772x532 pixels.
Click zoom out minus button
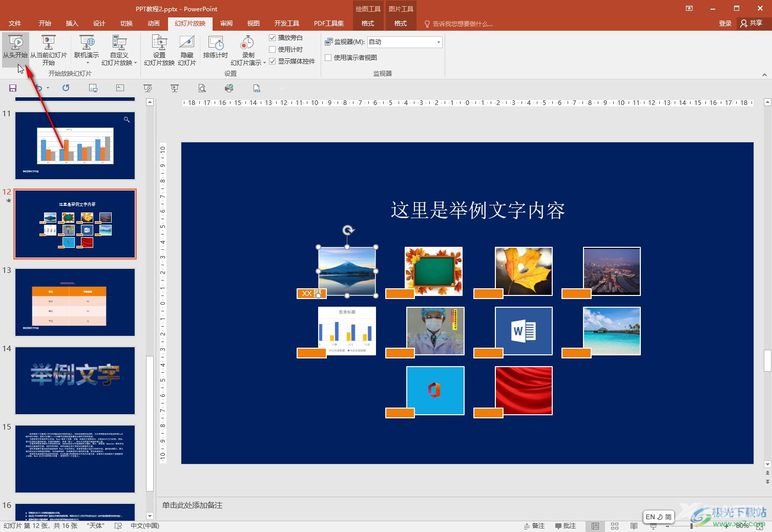667,526
